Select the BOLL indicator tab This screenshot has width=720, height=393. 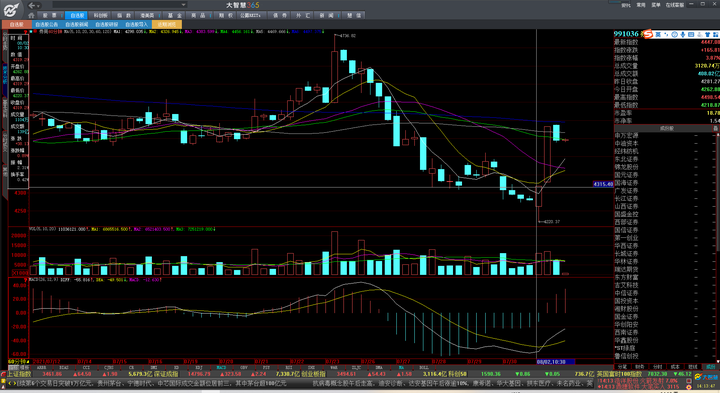(x=424, y=368)
